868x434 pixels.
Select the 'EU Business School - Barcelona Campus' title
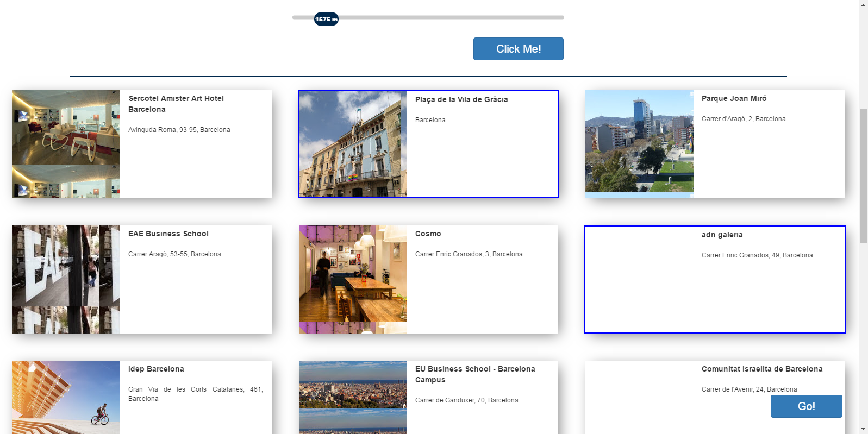[x=475, y=374]
